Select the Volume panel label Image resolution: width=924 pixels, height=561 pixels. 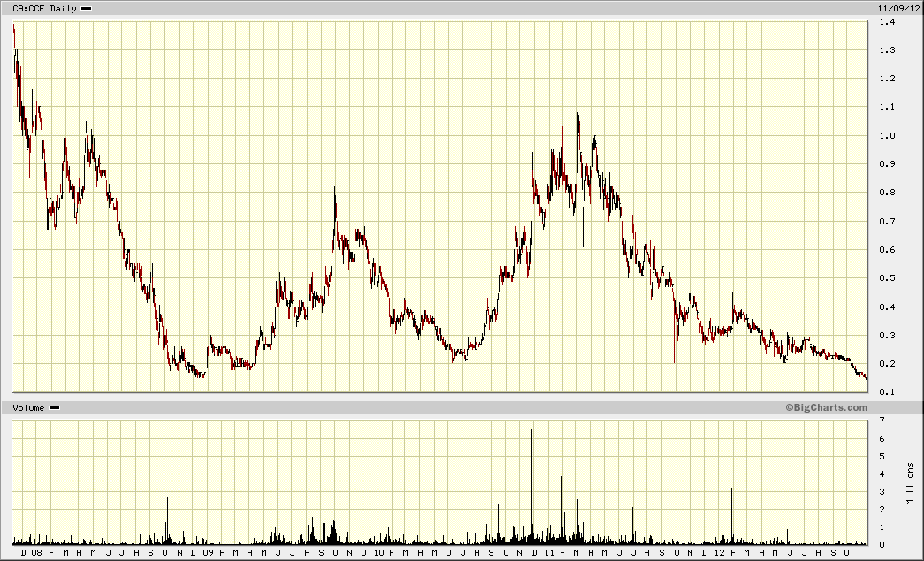28,407
